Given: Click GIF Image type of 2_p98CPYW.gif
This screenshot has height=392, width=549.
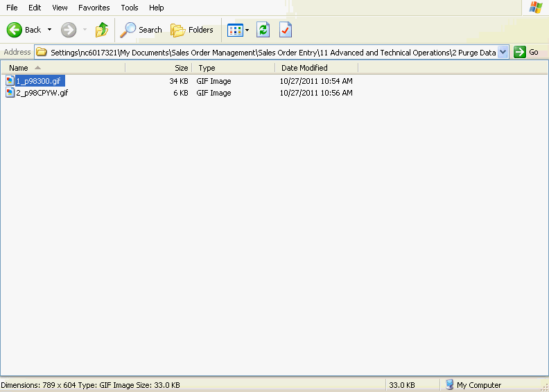Looking at the screenshot, I should coord(214,93).
